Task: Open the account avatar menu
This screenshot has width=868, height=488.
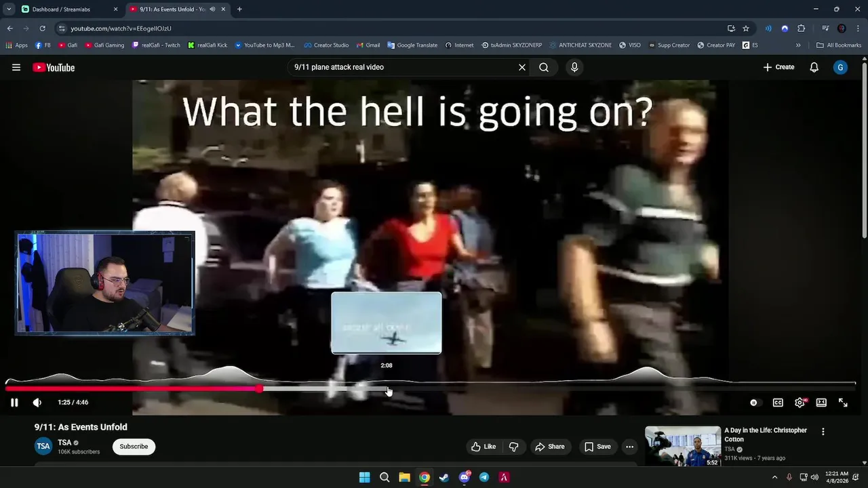Action: click(840, 67)
